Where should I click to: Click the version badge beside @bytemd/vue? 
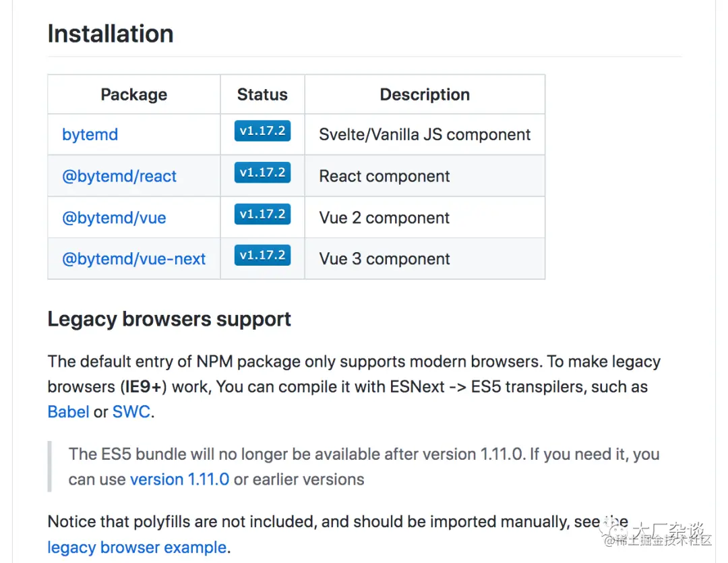click(262, 214)
